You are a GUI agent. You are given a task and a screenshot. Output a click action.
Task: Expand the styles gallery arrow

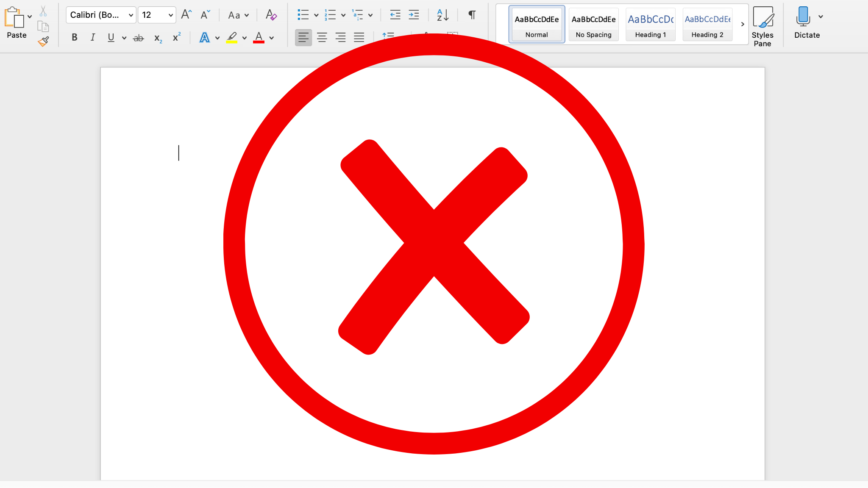[743, 24]
